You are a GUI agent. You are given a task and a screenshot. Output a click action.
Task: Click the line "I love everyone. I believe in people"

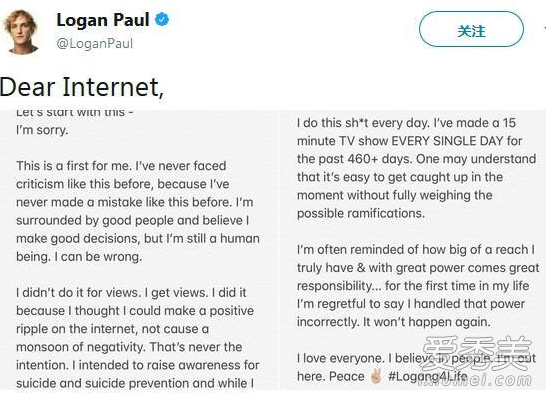coord(416,358)
